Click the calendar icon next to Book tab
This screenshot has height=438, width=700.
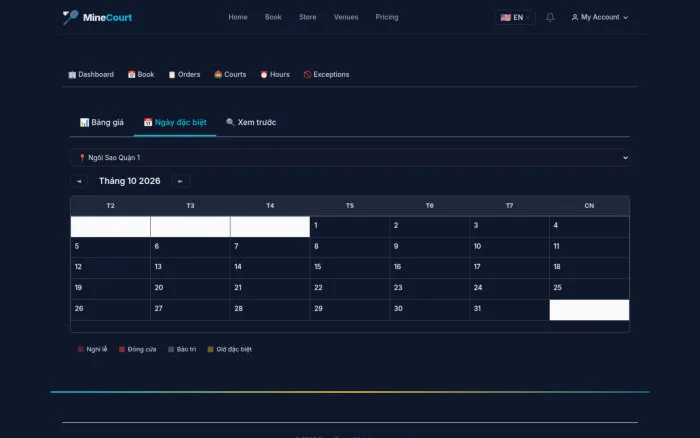coord(131,75)
